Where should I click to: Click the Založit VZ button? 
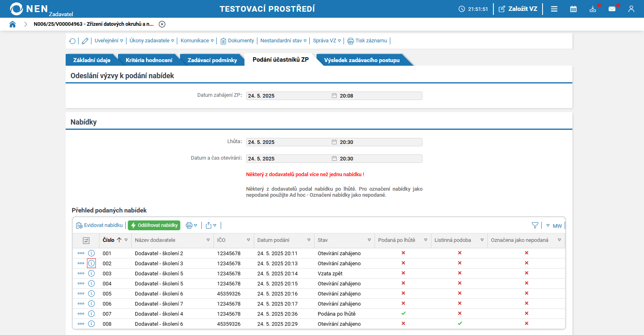518,9
